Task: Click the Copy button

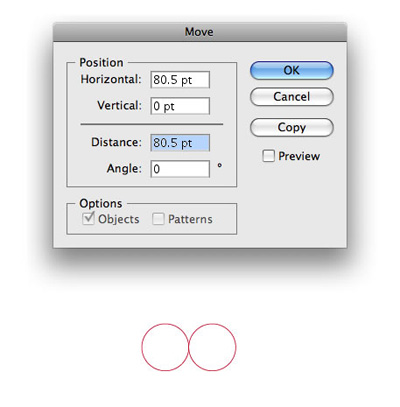Action: (x=291, y=127)
